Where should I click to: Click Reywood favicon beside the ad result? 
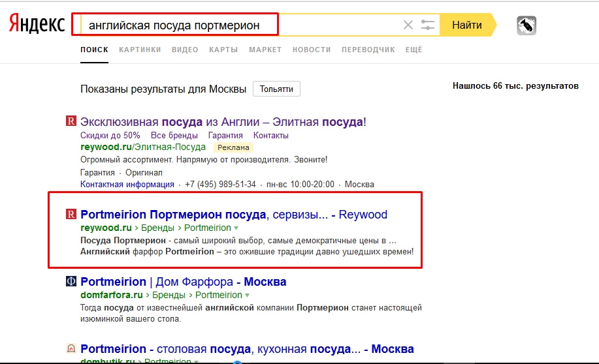(72, 121)
